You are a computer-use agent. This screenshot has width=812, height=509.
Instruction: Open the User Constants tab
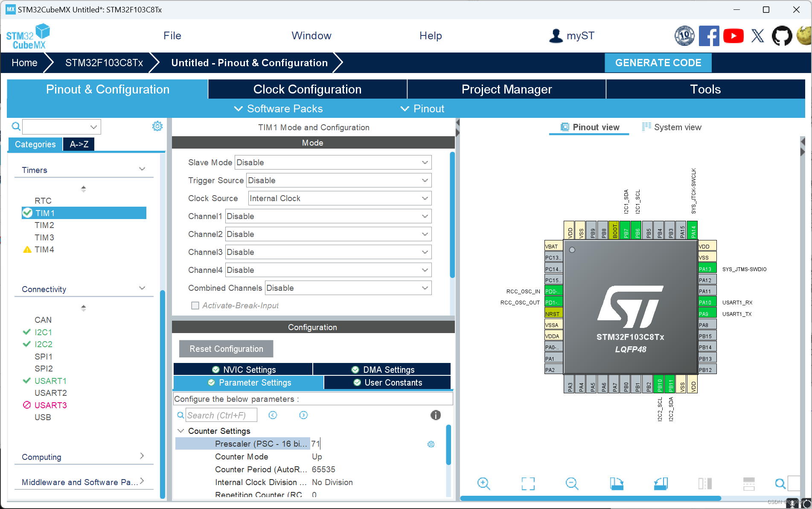387,383
